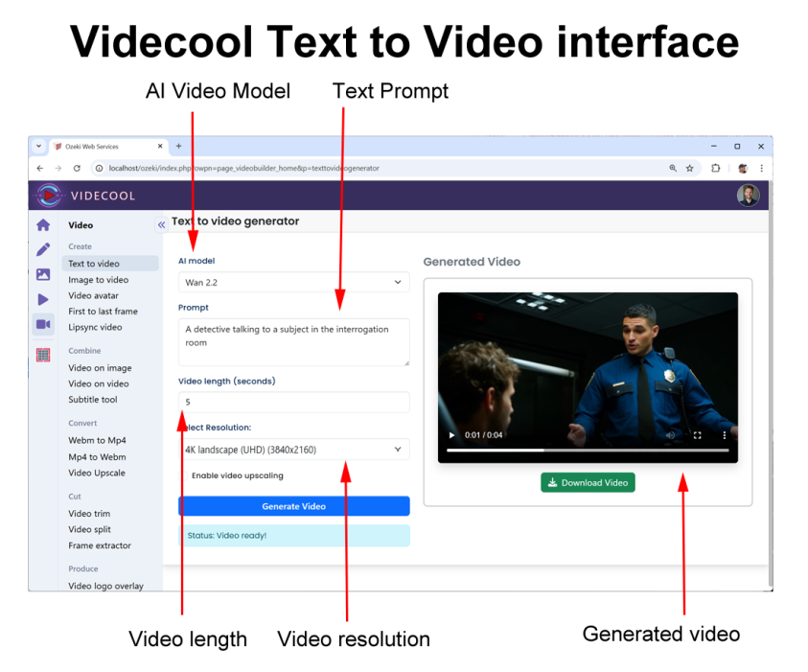Click the play triangle sidebar icon
This screenshot has height=672, width=808.
(43, 300)
